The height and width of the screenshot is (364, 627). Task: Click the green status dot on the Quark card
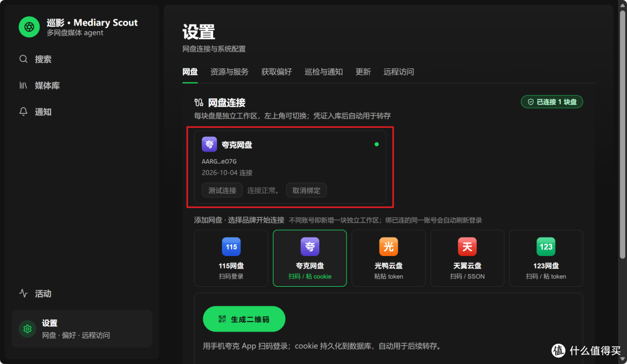(x=376, y=145)
